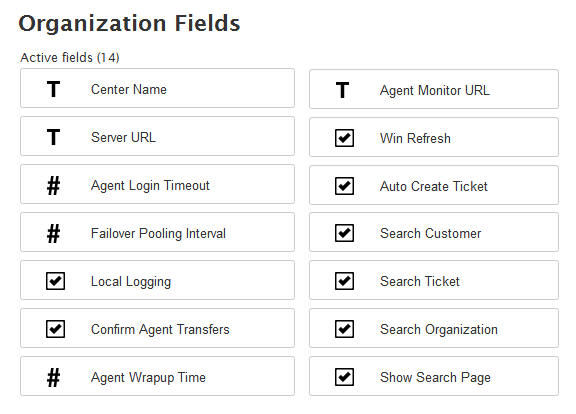
Task: Open the Search Organization field row
Action: 434,328
